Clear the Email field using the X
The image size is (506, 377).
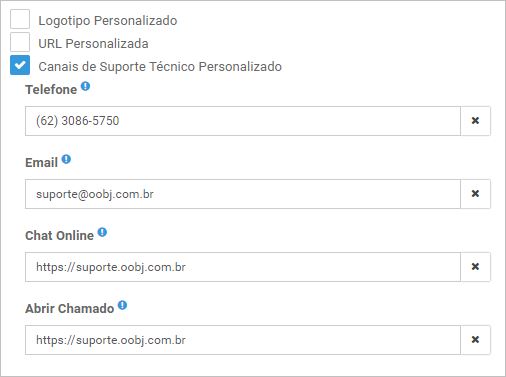tap(475, 194)
